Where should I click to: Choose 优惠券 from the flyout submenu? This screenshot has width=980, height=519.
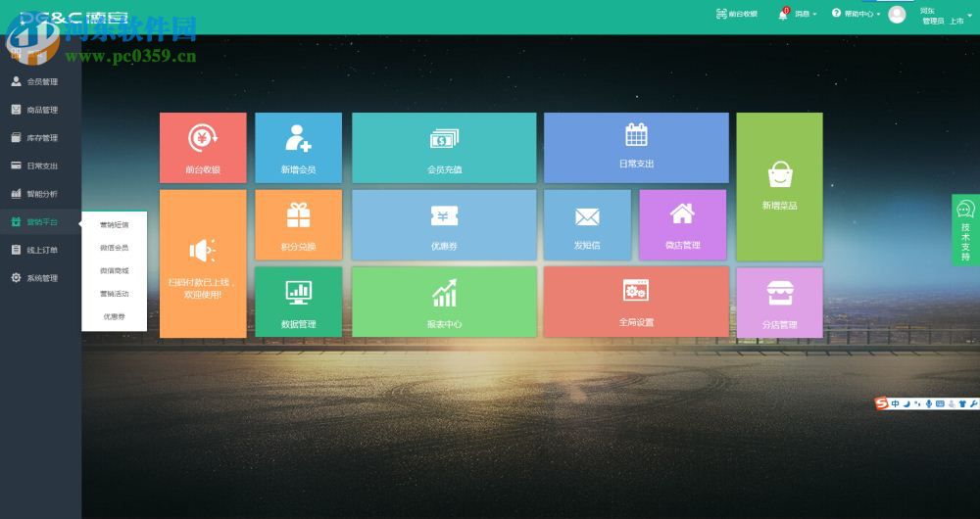[x=115, y=316]
